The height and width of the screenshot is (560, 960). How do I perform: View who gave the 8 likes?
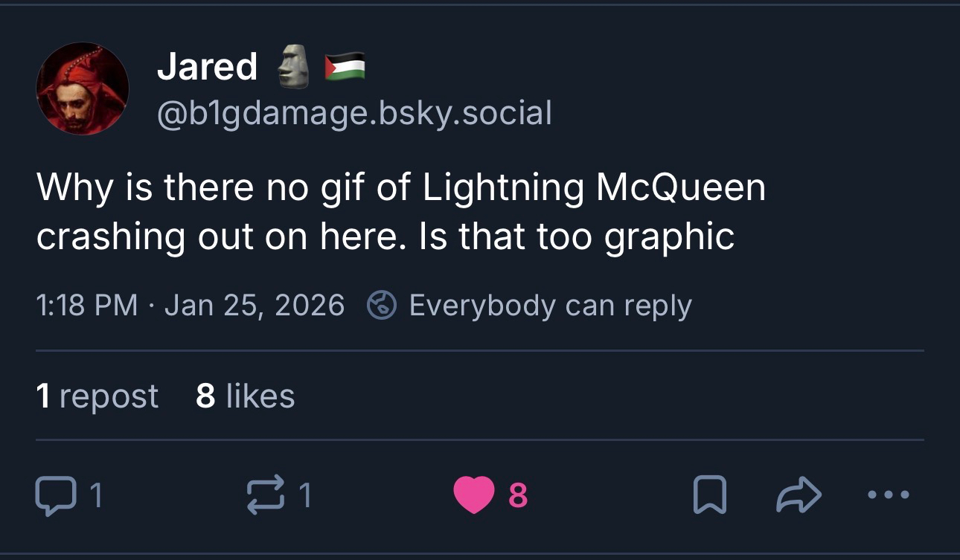246,396
